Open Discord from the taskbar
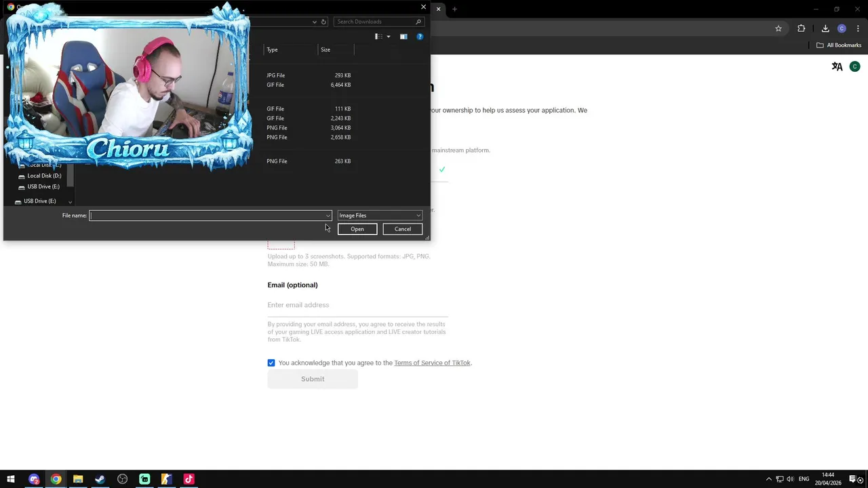Viewport: 868px width, 488px height. click(34, 479)
